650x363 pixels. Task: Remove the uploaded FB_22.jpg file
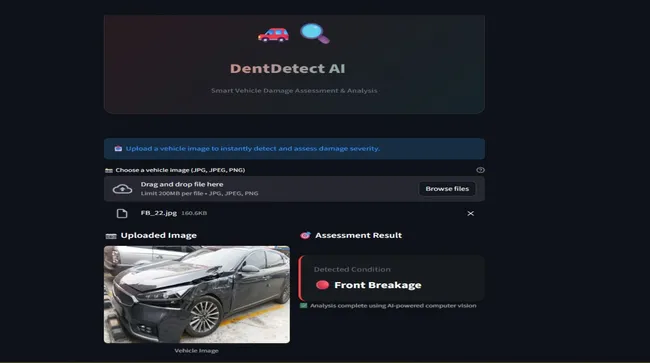click(471, 213)
